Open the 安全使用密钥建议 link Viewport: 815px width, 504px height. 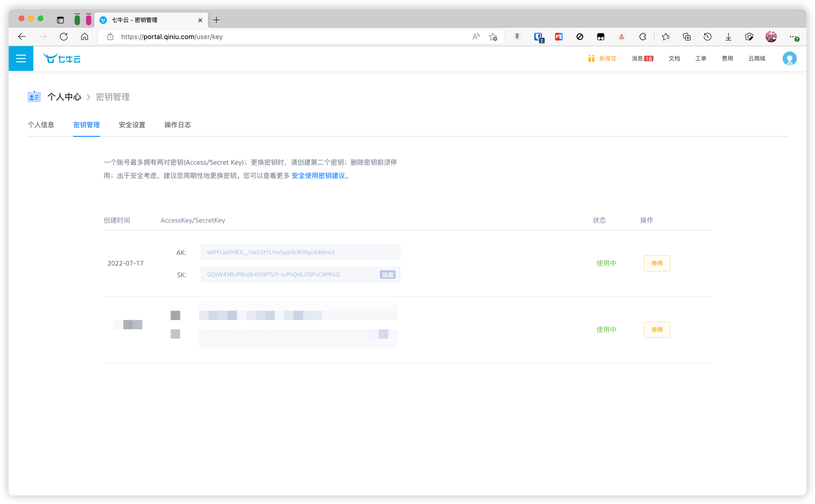318,176
